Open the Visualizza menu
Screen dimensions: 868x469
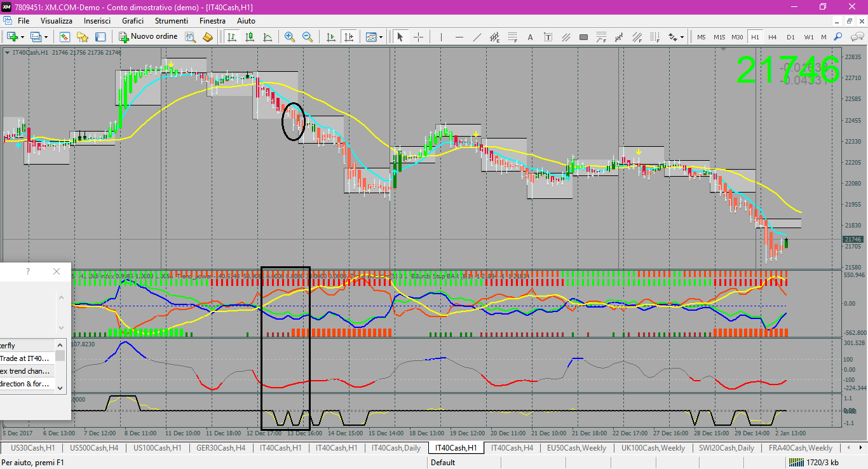57,21
